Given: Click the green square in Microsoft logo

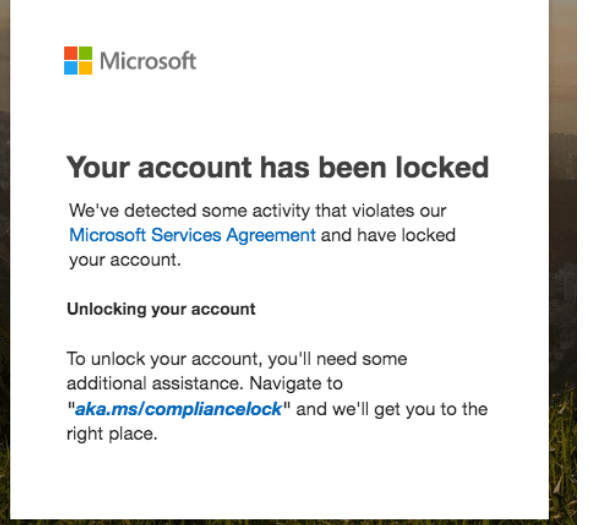Looking at the screenshot, I should [85, 53].
